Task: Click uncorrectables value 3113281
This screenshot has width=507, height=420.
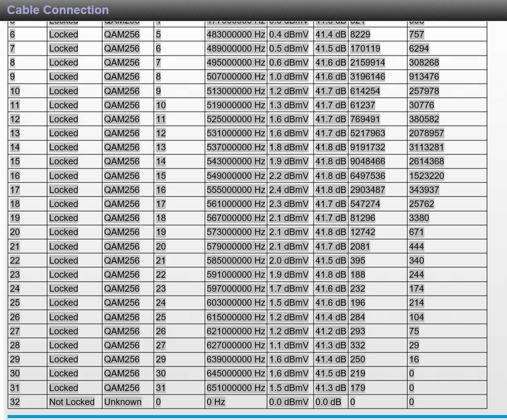Action: tap(426, 147)
